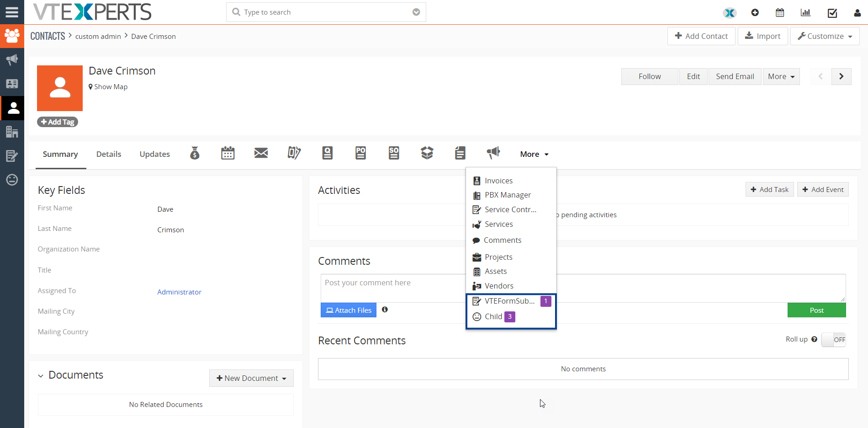Open the Opportunities money bag tab
The width and height of the screenshot is (868, 428).
(x=195, y=153)
